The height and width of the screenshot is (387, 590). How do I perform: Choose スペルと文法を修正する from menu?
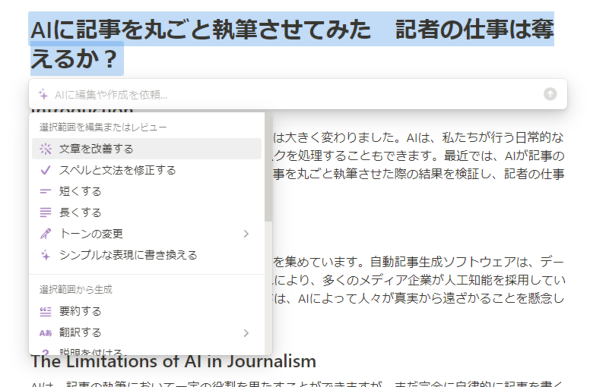click(x=147, y=170)
